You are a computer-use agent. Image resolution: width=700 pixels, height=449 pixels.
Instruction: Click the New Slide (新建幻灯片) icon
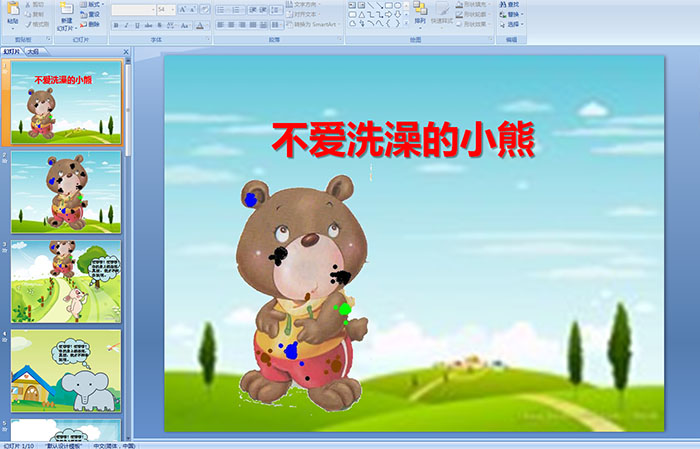coord(67,8)
